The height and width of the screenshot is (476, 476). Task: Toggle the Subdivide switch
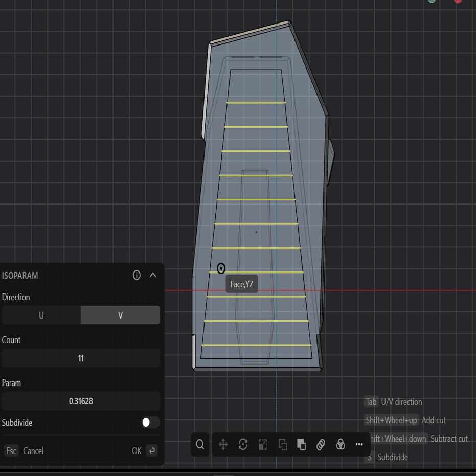pos(150,422)
